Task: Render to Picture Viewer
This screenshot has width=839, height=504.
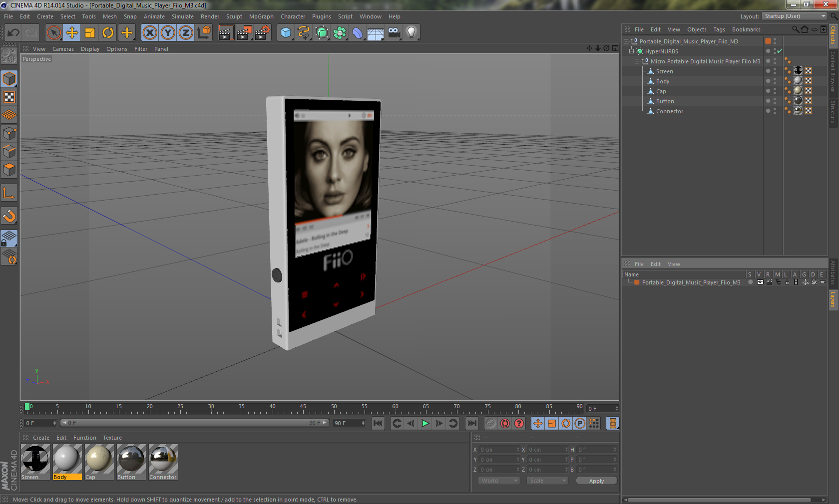Action: (x=244, y=33)
